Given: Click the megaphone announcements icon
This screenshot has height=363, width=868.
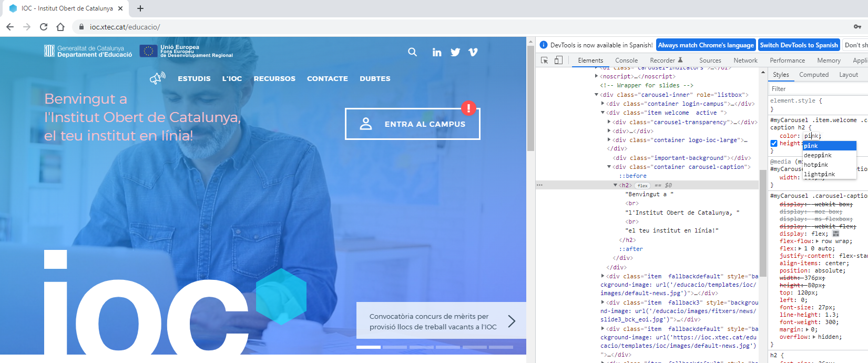Looking at the screenshot, I should coord(157,78).
